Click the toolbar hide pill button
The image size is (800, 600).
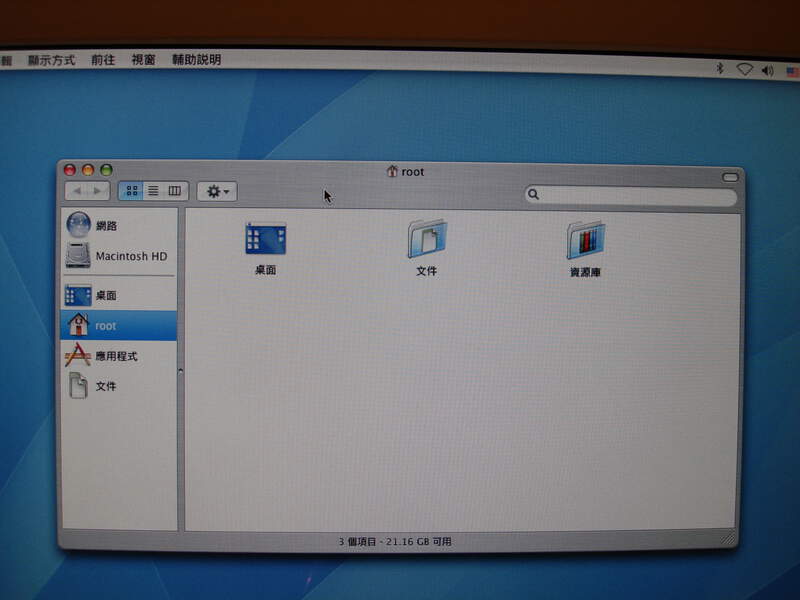click(730, 177)
